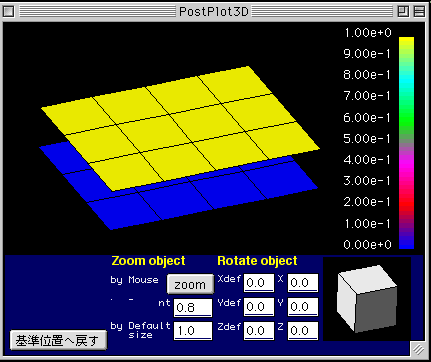Click the Xdef rotation input field
The image size is (431, 362).
[259, 283]
